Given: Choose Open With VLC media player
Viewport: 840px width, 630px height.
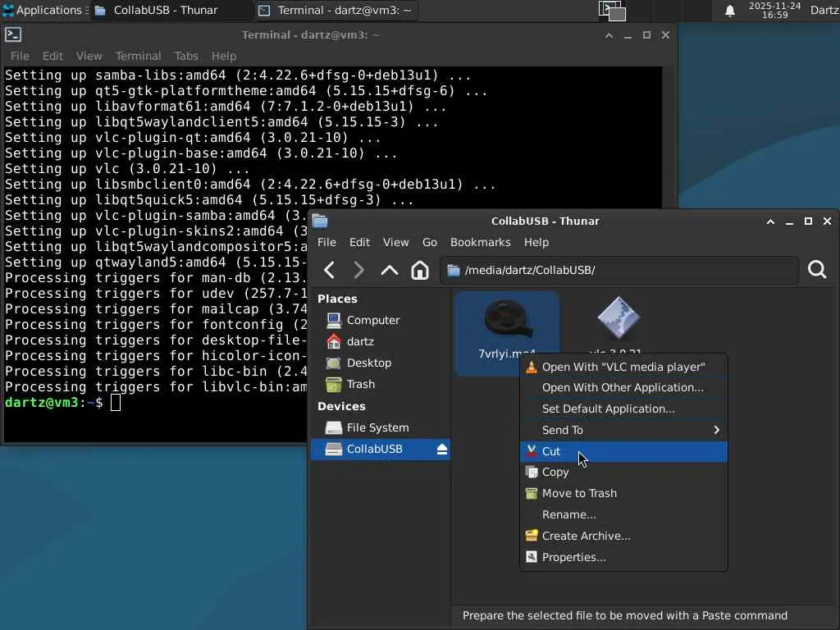Looking at the screenshot, I should coord(623,367).
